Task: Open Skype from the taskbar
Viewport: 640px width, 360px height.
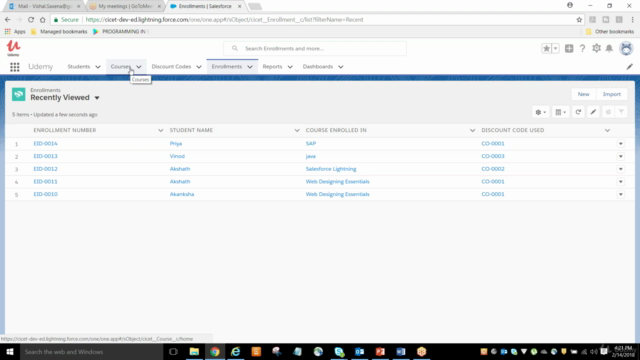Action: pyautogui.click(x=339, y=351)
